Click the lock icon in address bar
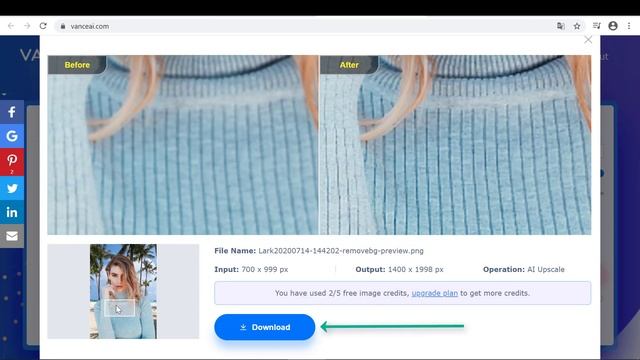Image resolution: width=640 pixels, height=360 pixels. 62,26
